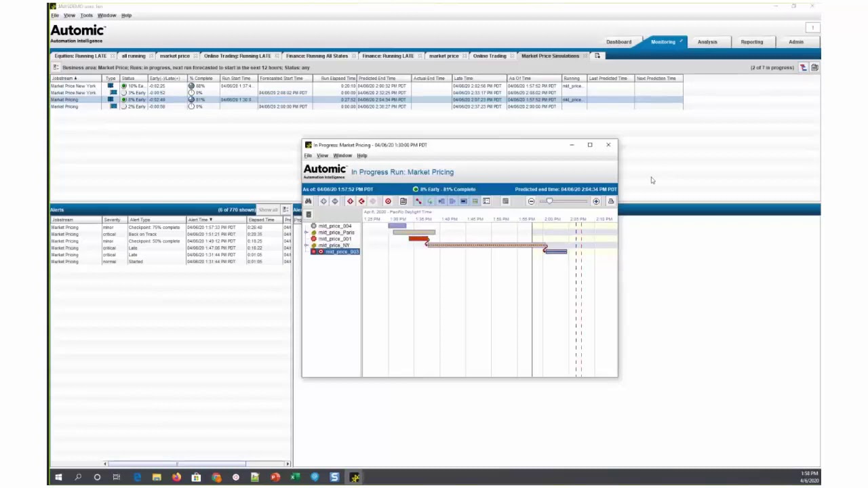Click the Gantt zoom slider handle
Viewport: 868px width, 488px height.
coord(549,201)
